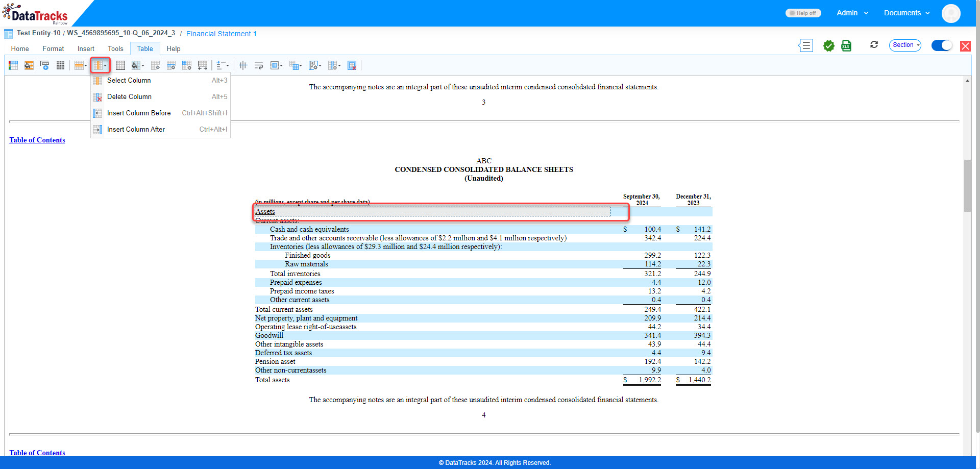Open the cell merge bracket dropdown
The image size is (980, 469).
[x=276, y=65]
